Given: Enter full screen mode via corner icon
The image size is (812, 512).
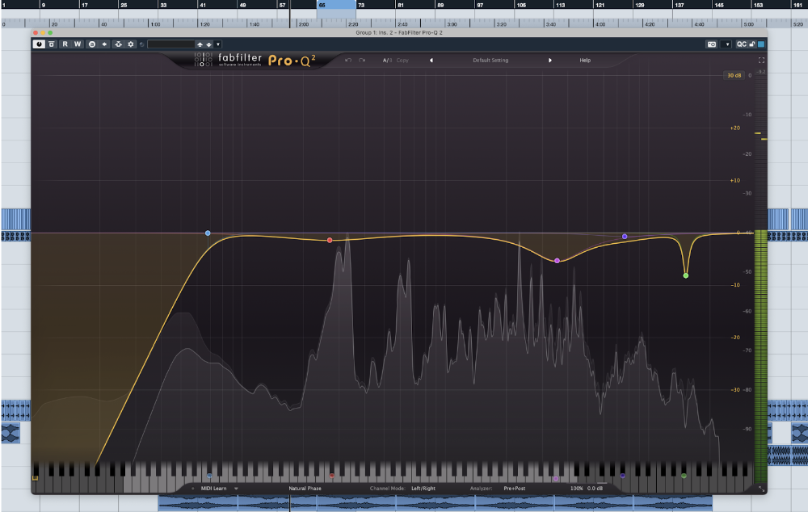Looking at the screenshot, I should click(761, 61).
